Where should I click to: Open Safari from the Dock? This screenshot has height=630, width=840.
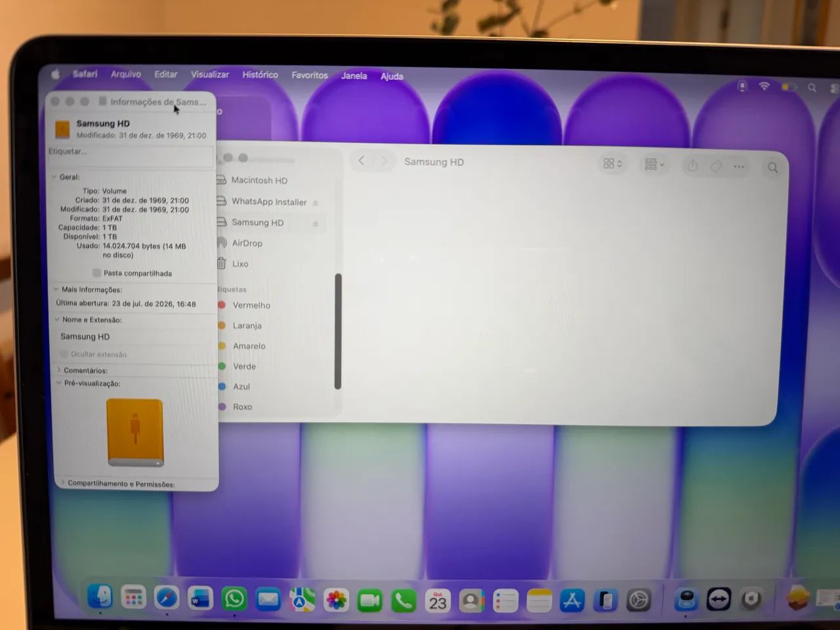(x=167, y=598)
